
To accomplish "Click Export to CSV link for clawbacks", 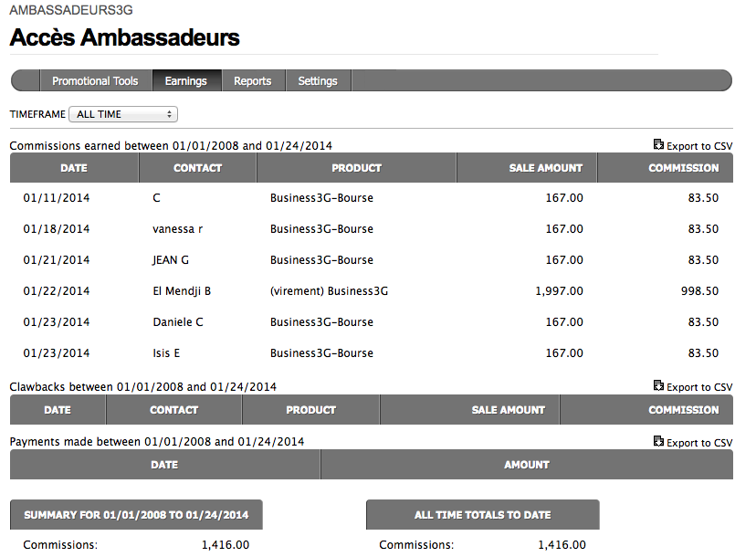I will 699,388.
